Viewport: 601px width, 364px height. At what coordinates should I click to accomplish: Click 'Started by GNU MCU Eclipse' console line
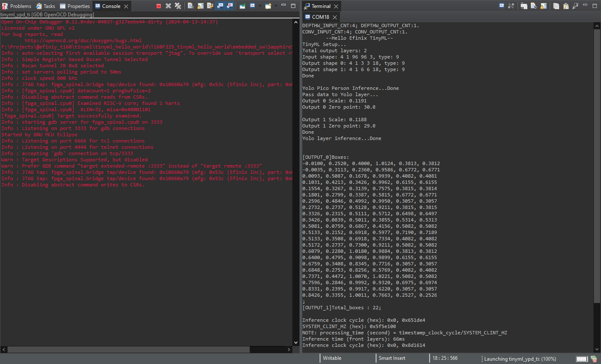(x=39, y=135)
